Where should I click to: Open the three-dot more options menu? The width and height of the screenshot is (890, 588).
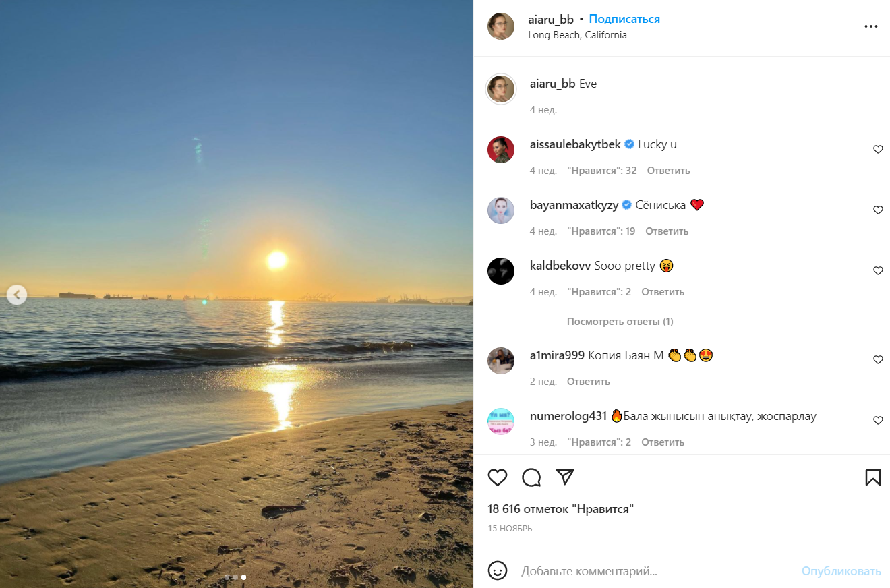click(871, 26)
